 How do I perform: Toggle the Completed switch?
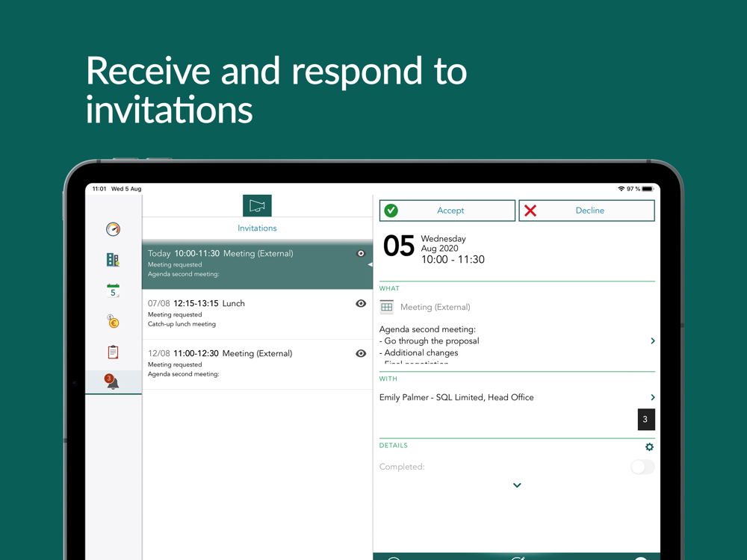click(x=642, y=467)
